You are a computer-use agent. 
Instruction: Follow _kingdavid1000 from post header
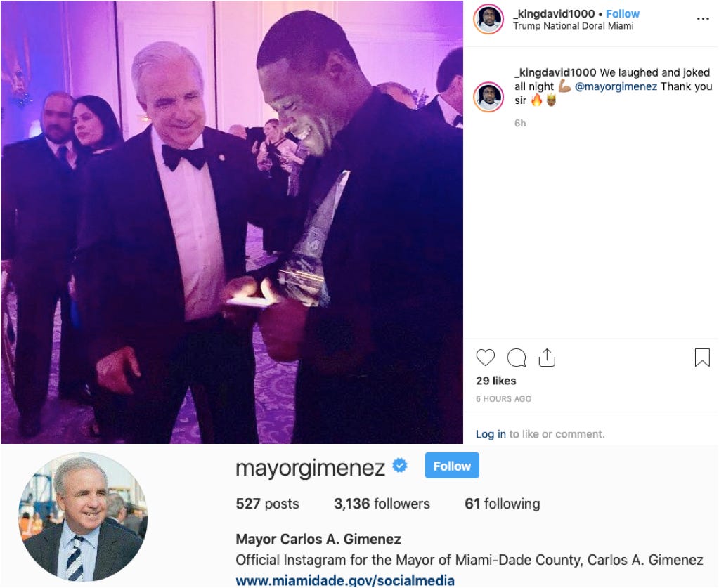(622, 14)
